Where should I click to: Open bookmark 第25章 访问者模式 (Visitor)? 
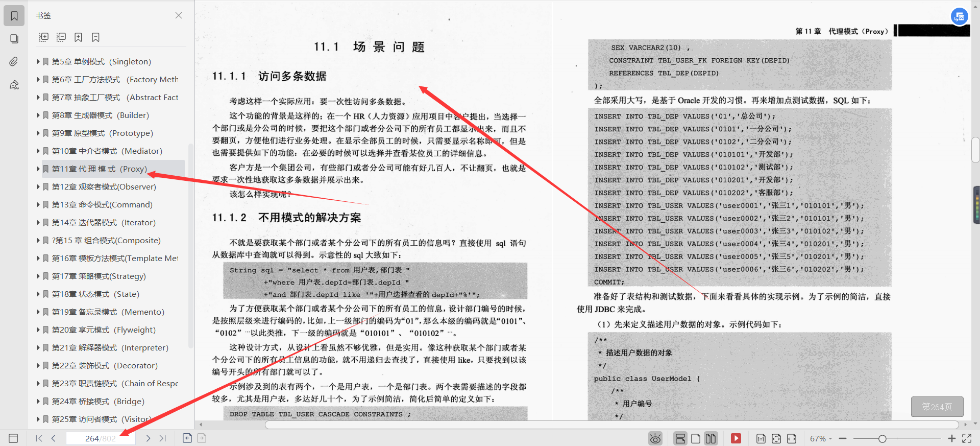click(102, 419)
